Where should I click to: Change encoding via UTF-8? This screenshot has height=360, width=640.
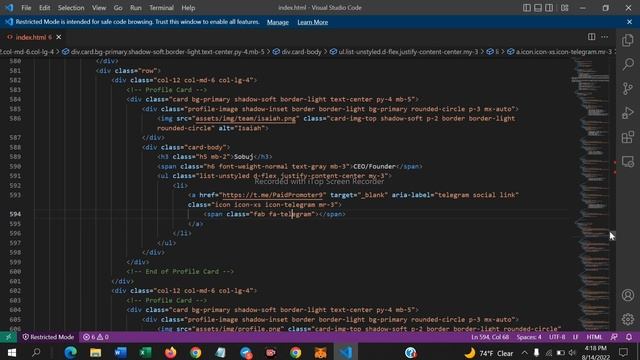[x=557, y=337]
